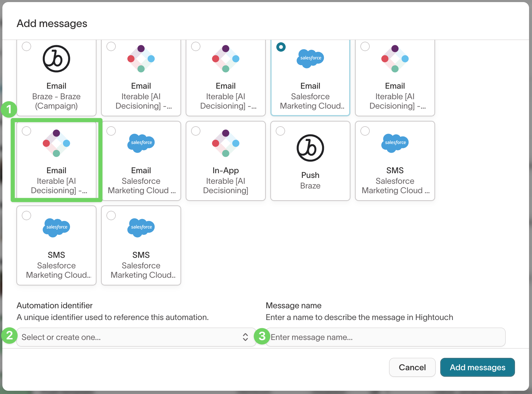Click the Braze logo on the Push card

coord(310,148)
